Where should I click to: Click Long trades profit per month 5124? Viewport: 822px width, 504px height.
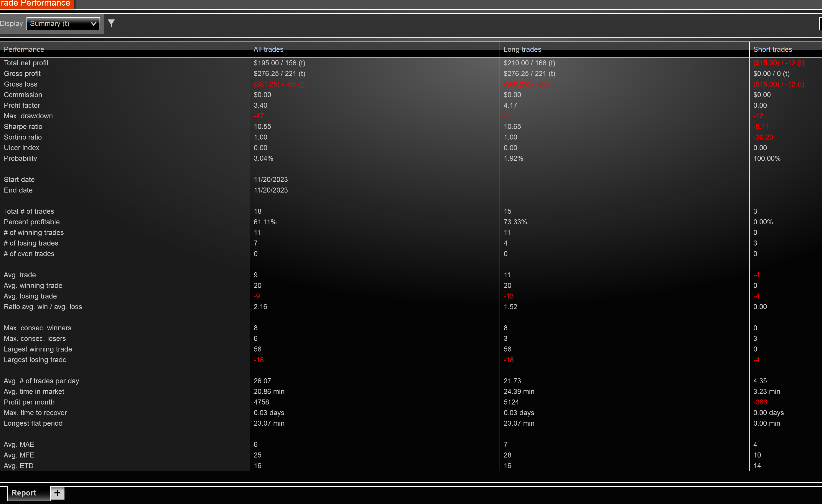click(x=511, y=403)
